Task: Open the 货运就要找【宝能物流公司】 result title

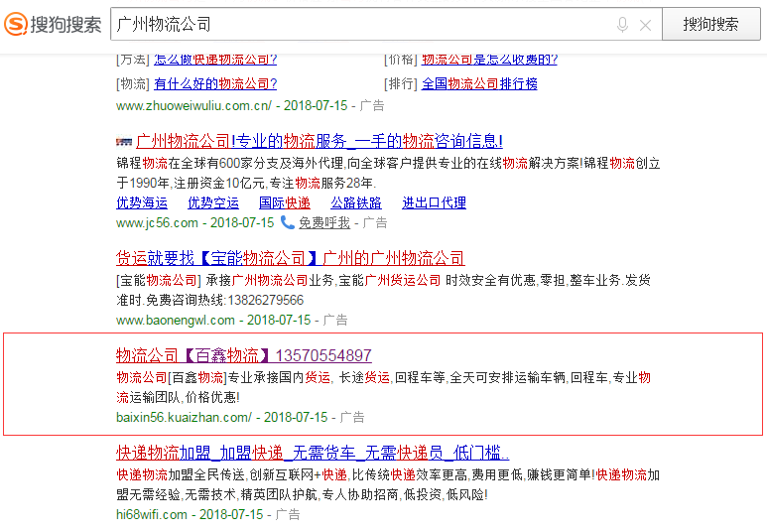Action: coord(290,258)
